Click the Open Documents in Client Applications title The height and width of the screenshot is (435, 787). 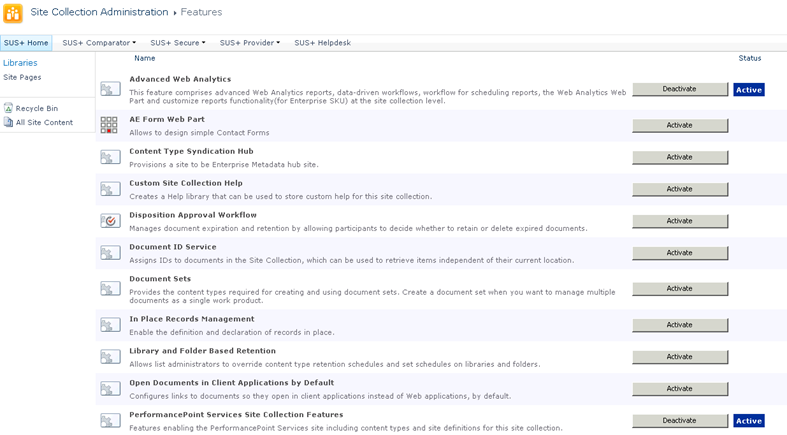click(x=231, y=383)
